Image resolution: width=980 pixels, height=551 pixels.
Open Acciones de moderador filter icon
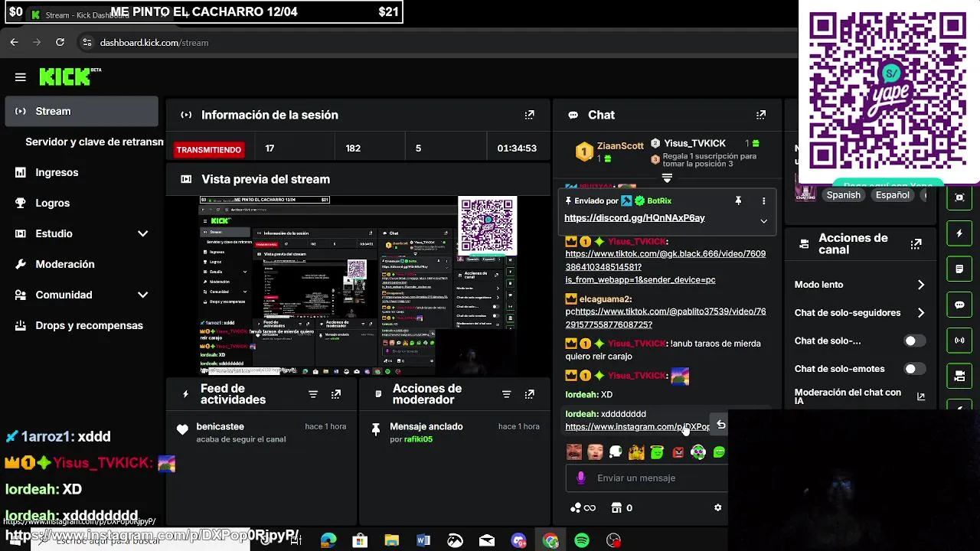point(506,394)
